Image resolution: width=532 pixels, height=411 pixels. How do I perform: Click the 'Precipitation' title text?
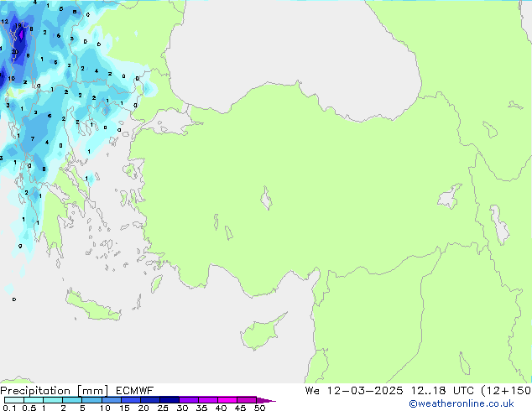(x=35, y=391)
